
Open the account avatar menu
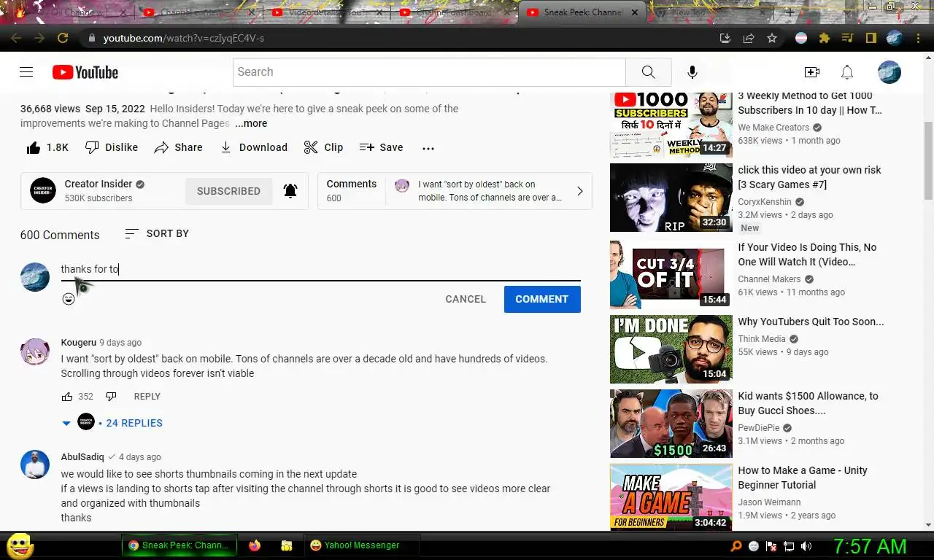tap(889, 72)
